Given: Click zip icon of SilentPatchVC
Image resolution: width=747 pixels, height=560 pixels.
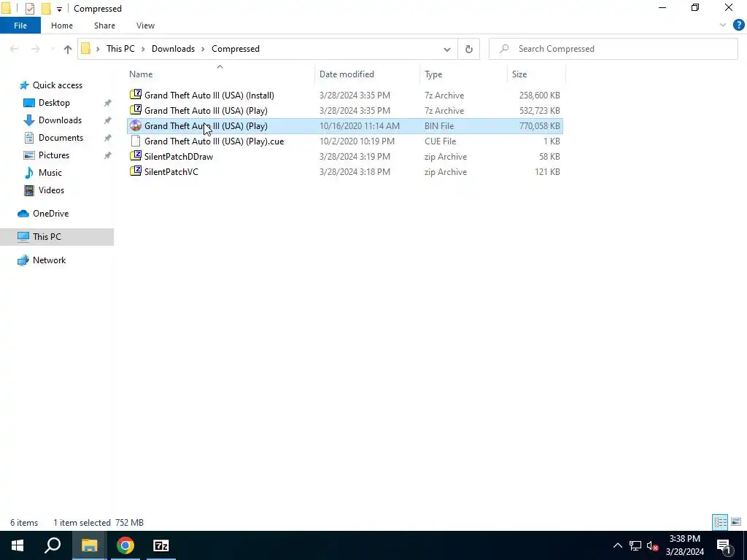Looking at the screenshot, I should (x=136, y=172).
